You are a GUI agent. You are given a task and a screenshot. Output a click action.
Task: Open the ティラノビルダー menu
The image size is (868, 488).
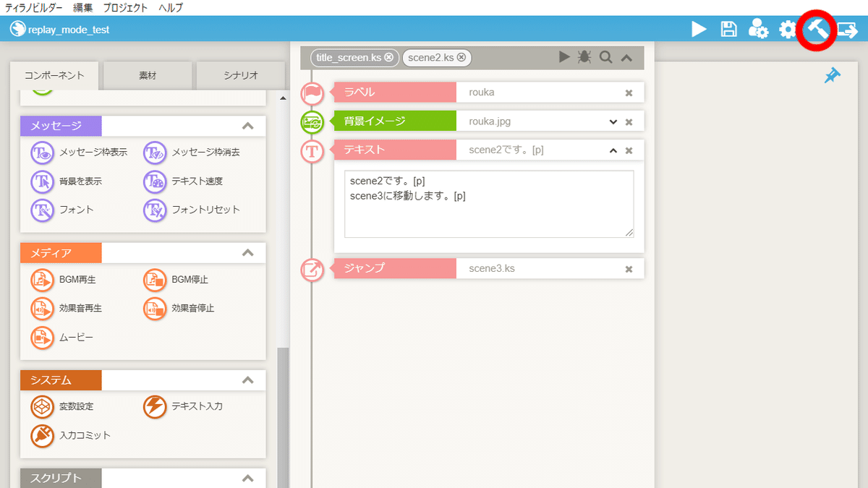coord(33,8)
